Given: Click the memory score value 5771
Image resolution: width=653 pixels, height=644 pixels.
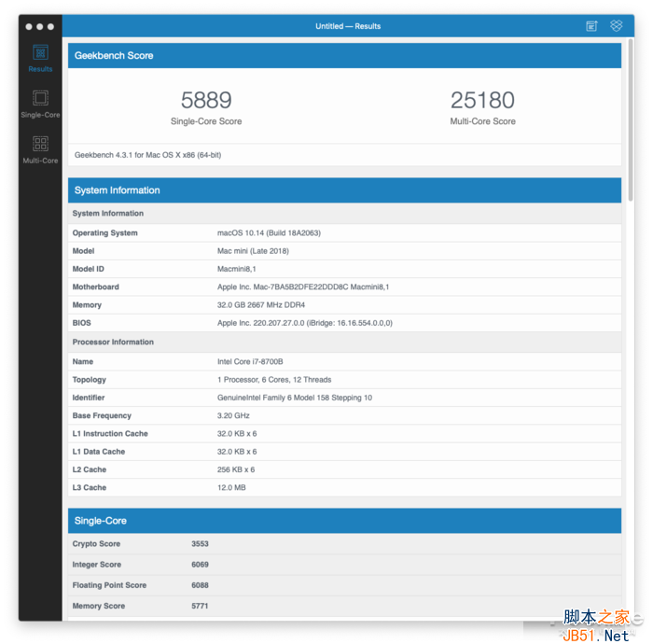Looking at the screenshot, I should (200, 606).
